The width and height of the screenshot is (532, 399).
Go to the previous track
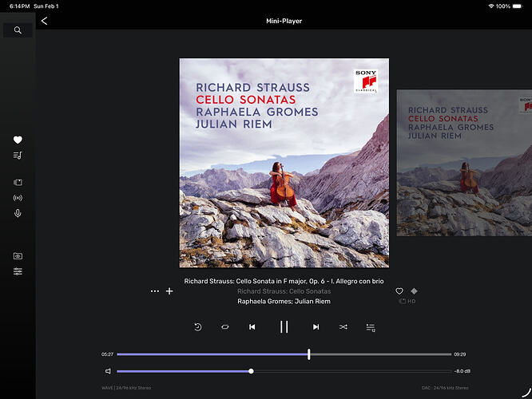(252, 327)
